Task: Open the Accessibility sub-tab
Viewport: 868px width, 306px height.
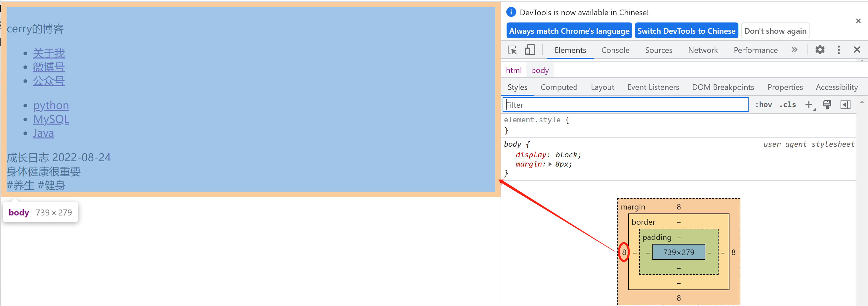Action: pos(836,87)
